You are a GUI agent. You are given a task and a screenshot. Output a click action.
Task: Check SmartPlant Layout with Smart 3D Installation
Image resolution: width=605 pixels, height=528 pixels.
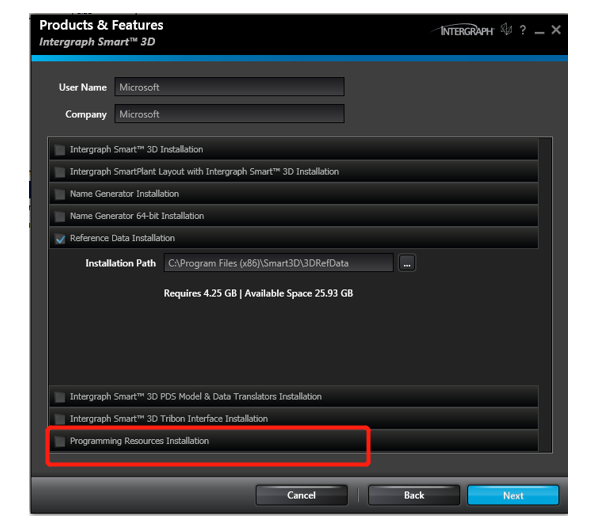click(x=60, y=172)
